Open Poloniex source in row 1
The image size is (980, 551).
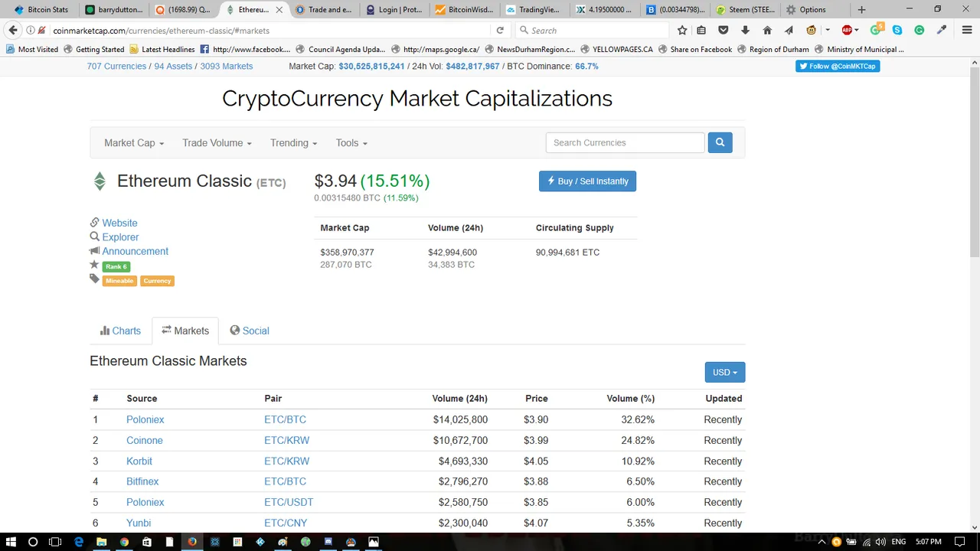145,419
